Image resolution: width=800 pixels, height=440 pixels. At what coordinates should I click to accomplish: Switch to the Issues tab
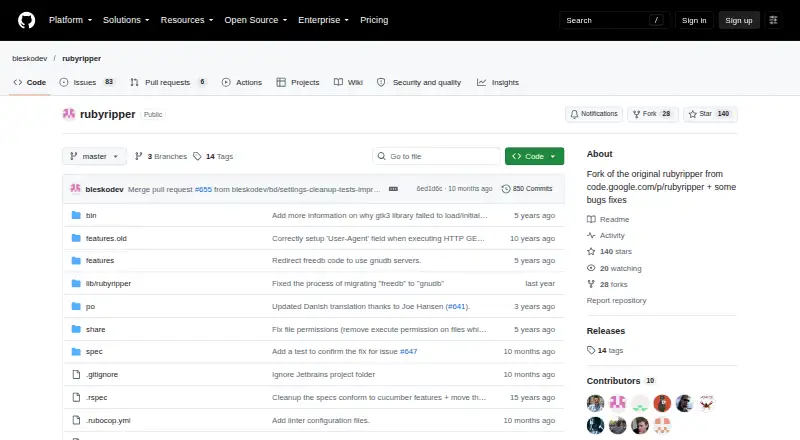[87, 82]
